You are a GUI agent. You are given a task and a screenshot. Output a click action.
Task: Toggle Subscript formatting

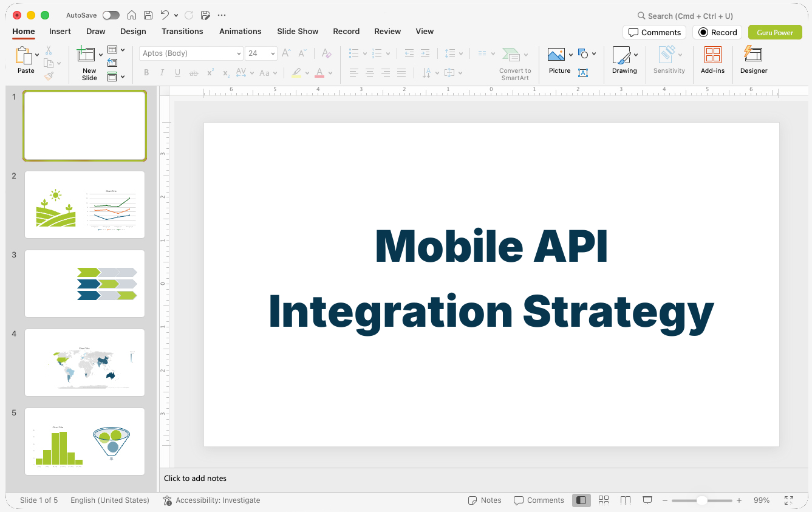[x=226, y=73]
